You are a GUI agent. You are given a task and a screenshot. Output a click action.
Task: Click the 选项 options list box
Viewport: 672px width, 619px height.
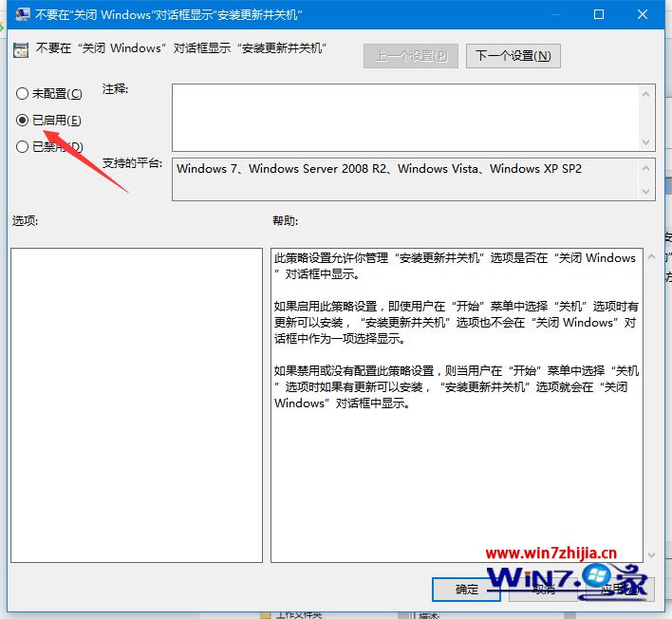[137, 405]
